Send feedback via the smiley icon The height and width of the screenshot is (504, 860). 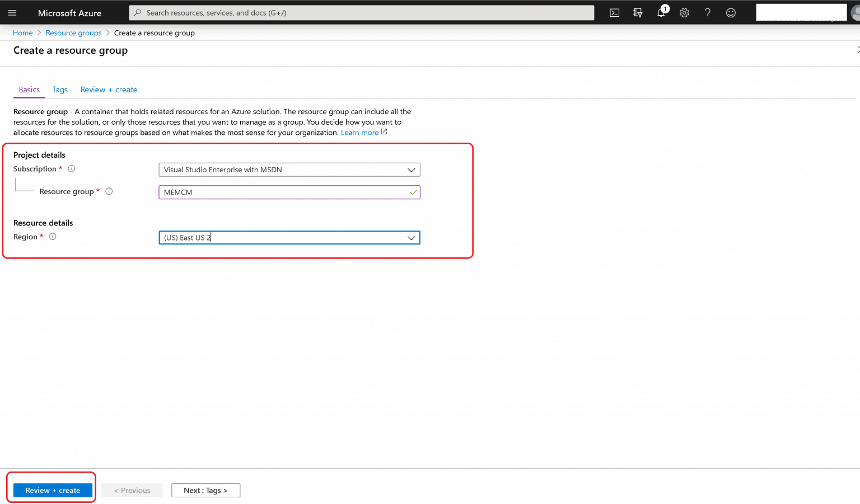click(731, 12)
